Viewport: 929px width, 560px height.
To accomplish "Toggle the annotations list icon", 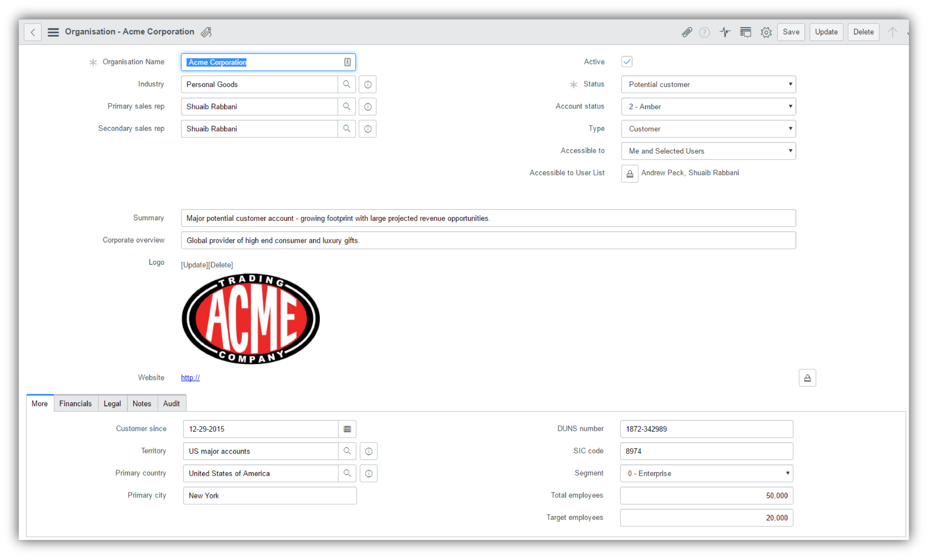I will (x=745, y=32).
